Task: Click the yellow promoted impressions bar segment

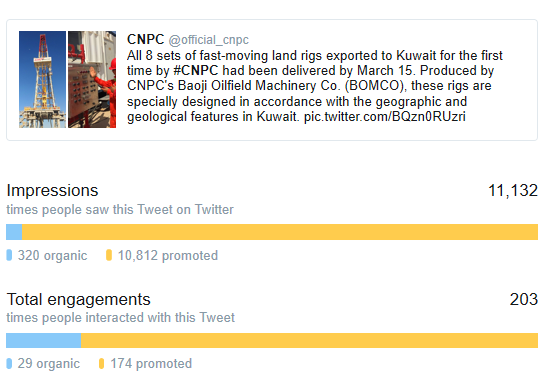Action: pyautogui.click(x=280, y=232)
